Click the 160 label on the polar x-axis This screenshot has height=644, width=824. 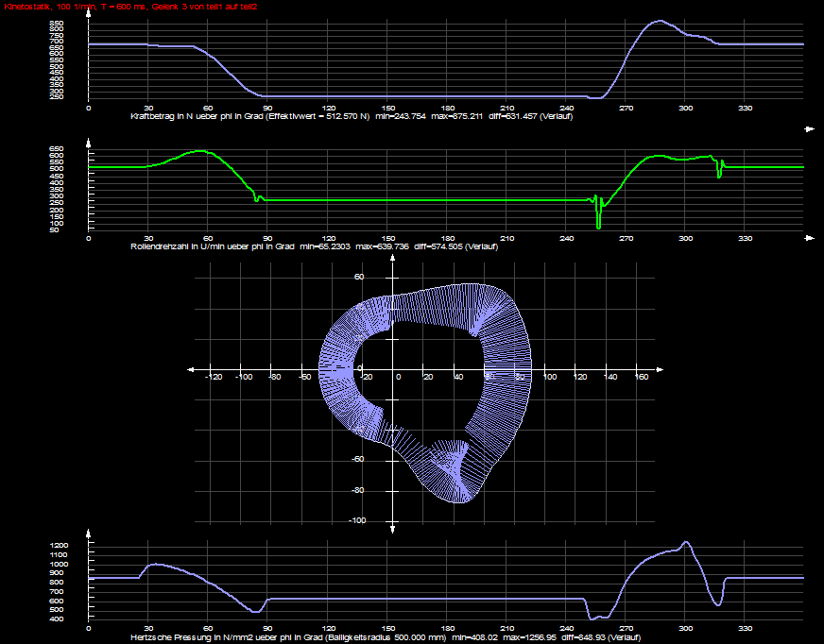[641, 378]
